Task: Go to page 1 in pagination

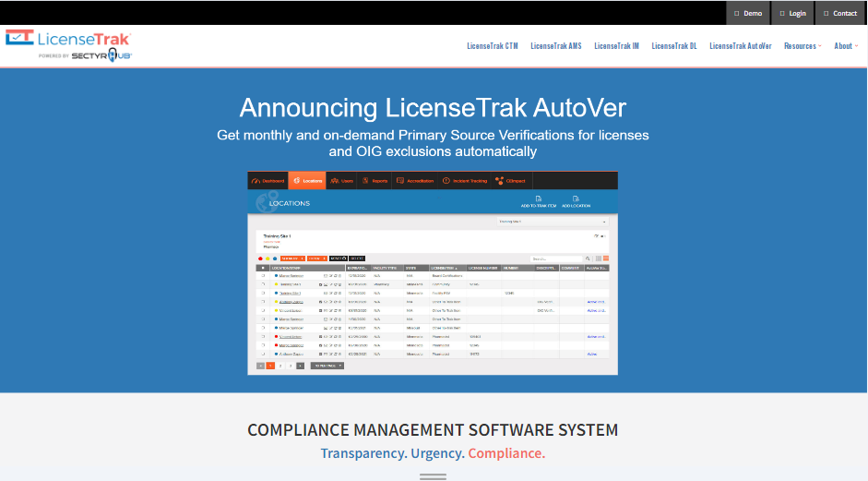Action: (270, 366)
